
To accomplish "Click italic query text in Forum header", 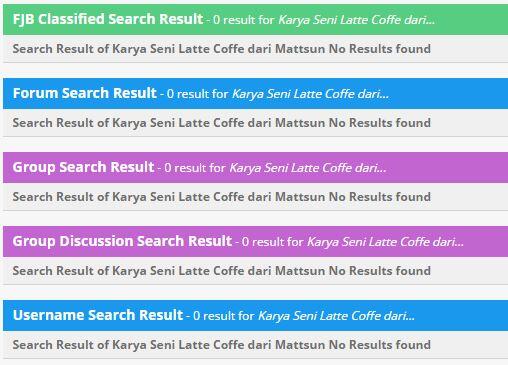I will [310, 94].
